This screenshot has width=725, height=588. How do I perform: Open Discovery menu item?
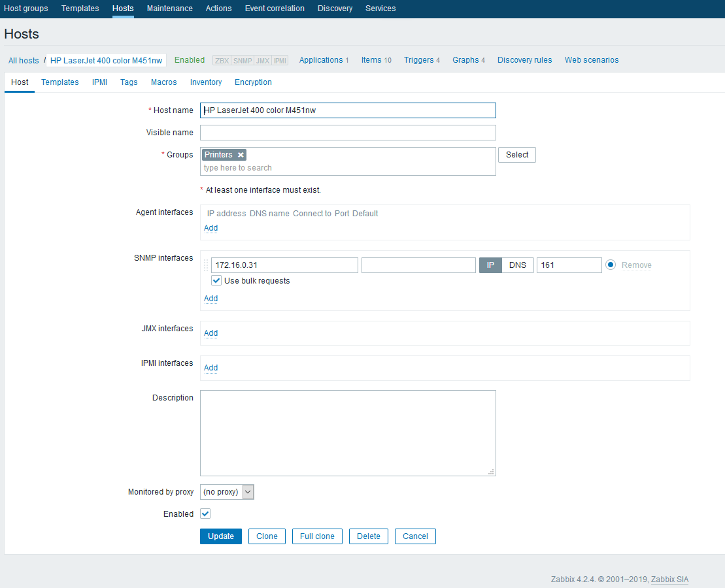pyautogui.click(x=335, y=8)
